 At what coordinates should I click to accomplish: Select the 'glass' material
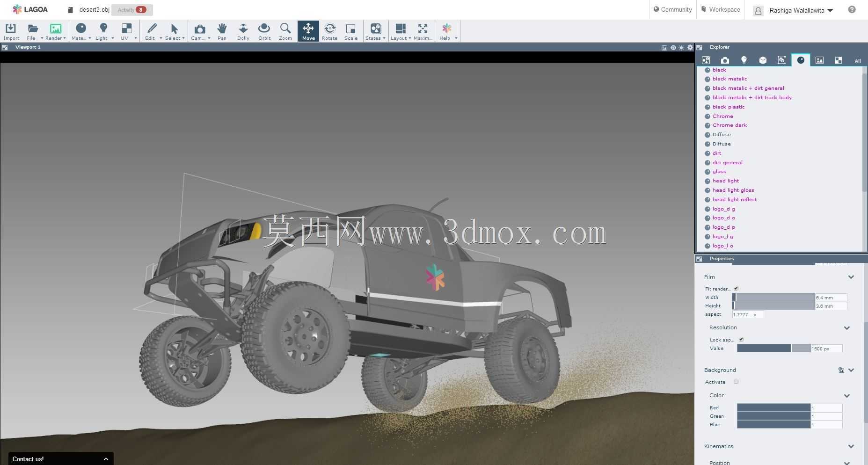coord(719,172)
